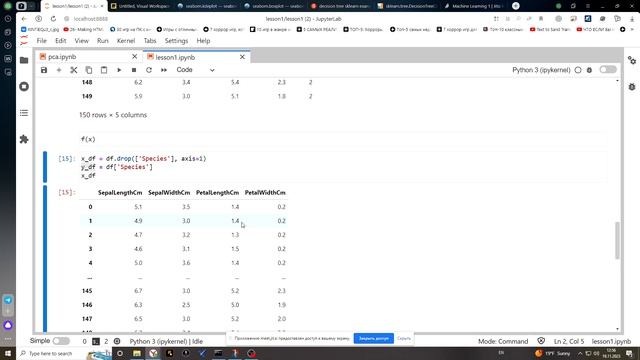Click the SepalWidthCm column header
640x360 pixels.
tap(169, 193)
